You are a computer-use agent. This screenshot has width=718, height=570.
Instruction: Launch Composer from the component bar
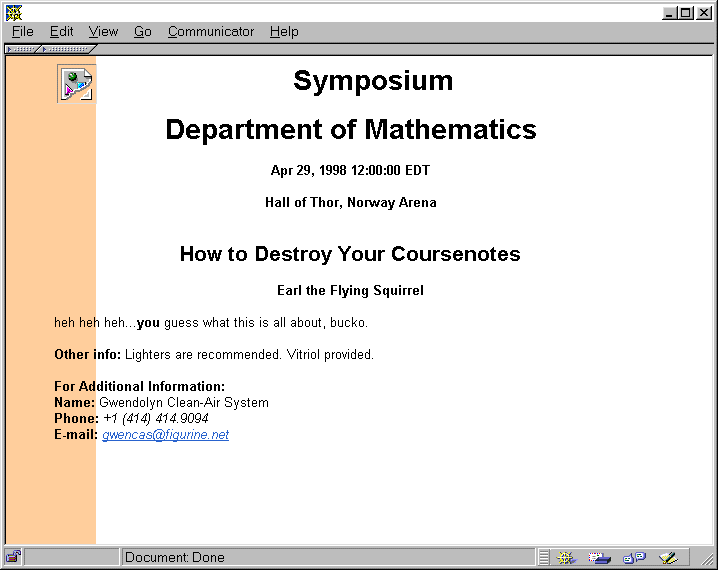(668, 557)
